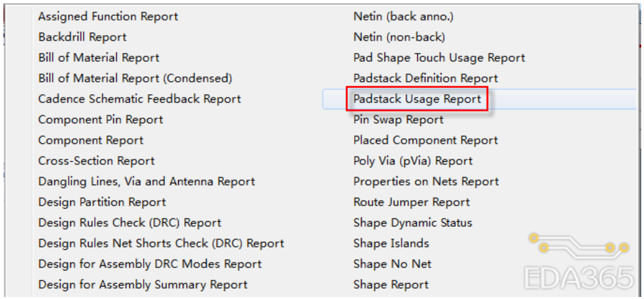Open Cadence Schematic Feedback Report
Image resolution: width=644 pixels, height=299 pixels.
140,99
